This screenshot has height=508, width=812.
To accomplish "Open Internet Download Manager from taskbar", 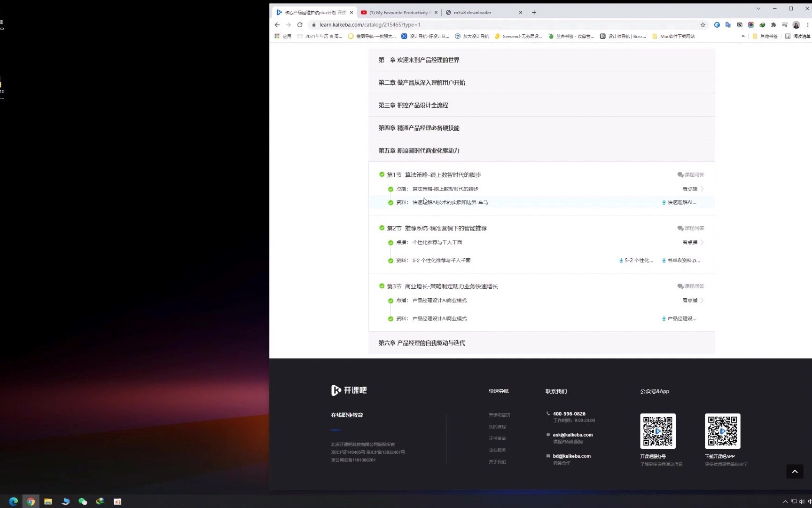I will (x=100, y=501).
